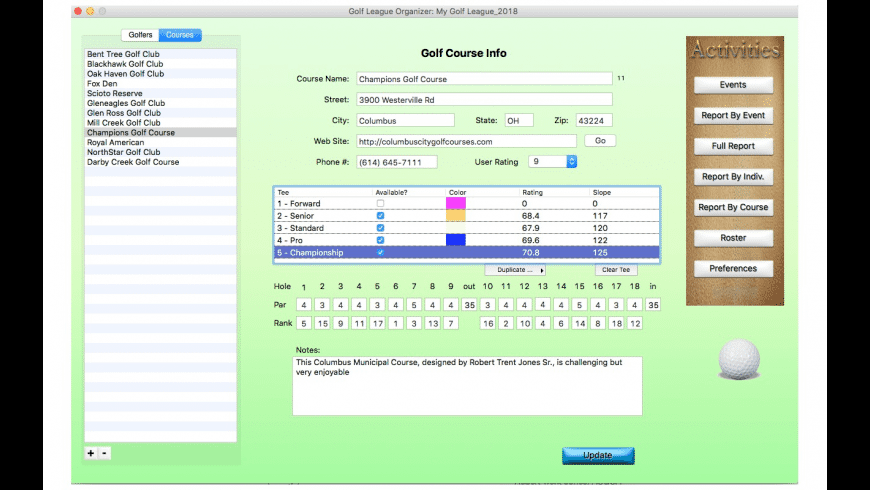
Task: Uncheck the Senior tee available checkbox
Action: point(380,216)
